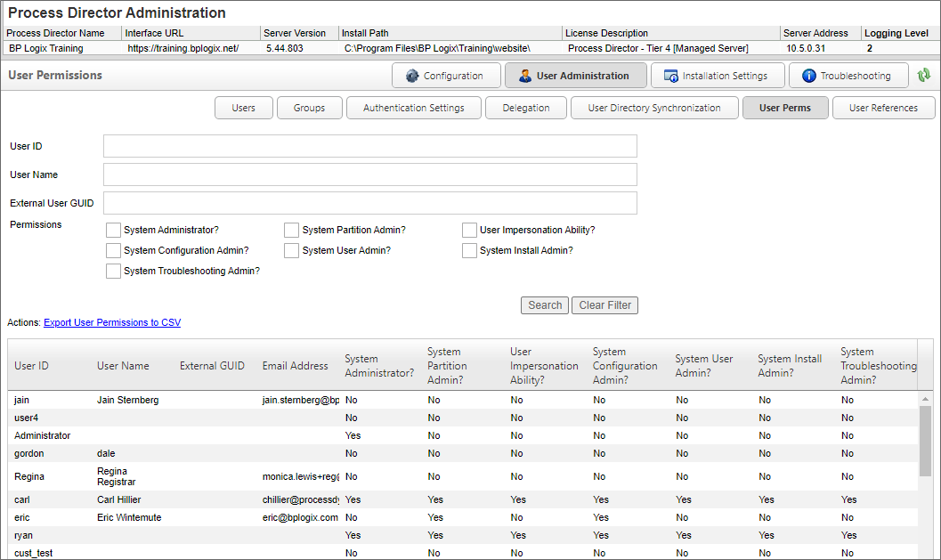The height and width of the screenshot is (560, 941).
Task: Click the green refresh icon
Action: pos(924,76)
